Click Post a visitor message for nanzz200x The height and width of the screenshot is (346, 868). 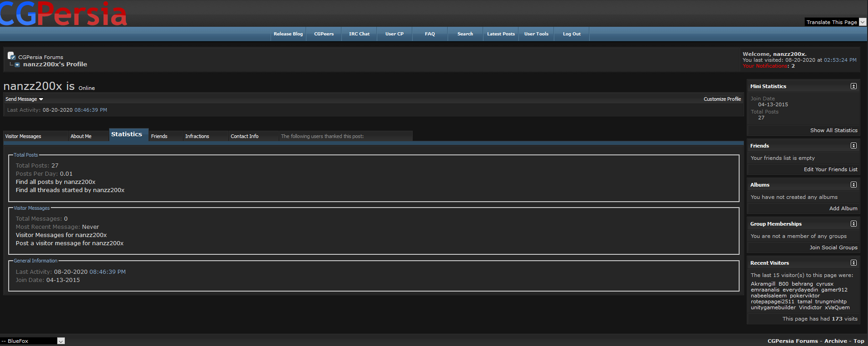(69, 243)
